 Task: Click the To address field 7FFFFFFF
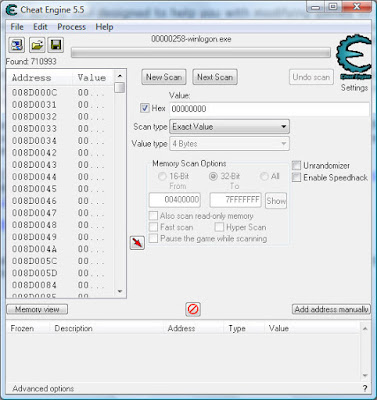[x=235, y=200]
